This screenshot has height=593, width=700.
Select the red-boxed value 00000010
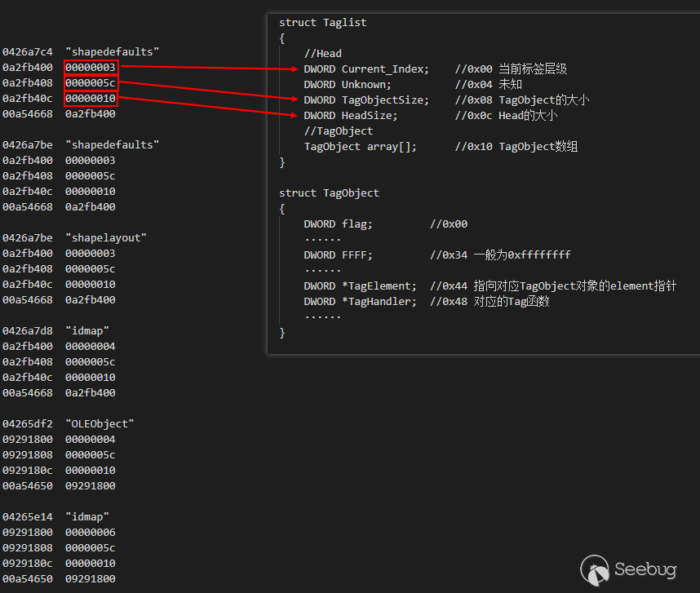coord(91,99)
